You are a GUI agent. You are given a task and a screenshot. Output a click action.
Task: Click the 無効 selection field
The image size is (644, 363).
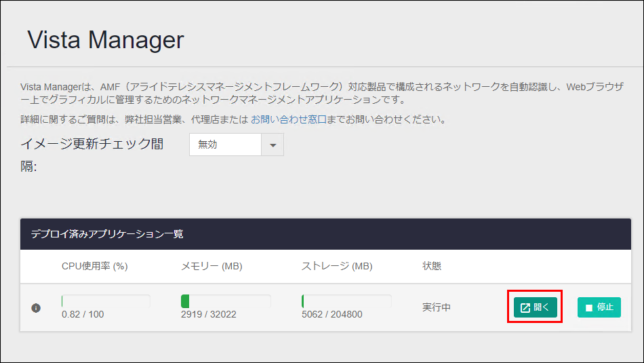[x=225, y=145]
